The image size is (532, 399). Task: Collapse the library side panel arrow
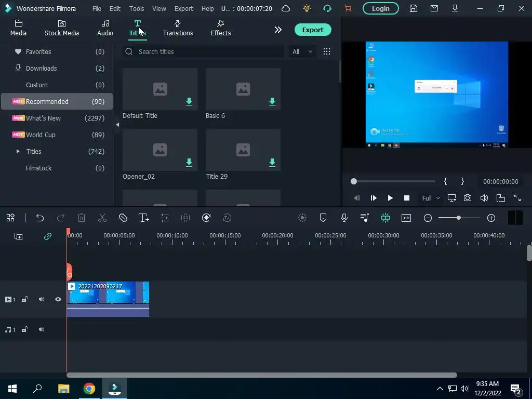[x=117, y=125]
